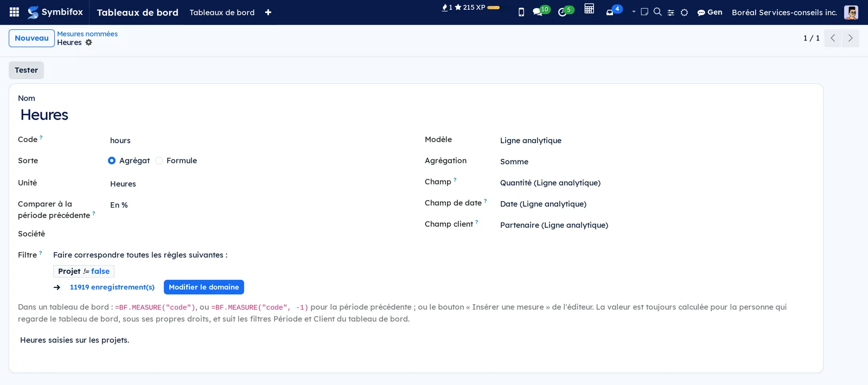Screen dimensions: 868x385
Task: Open the gear actions menu next to Heures
Action: (88, 42)
